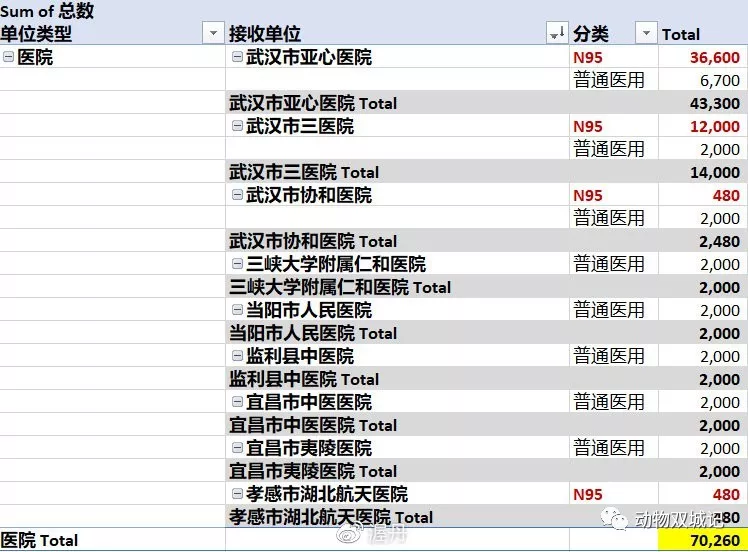
Task: Select the 43,300 subtotal cell
Action: (x=703, y=103)
